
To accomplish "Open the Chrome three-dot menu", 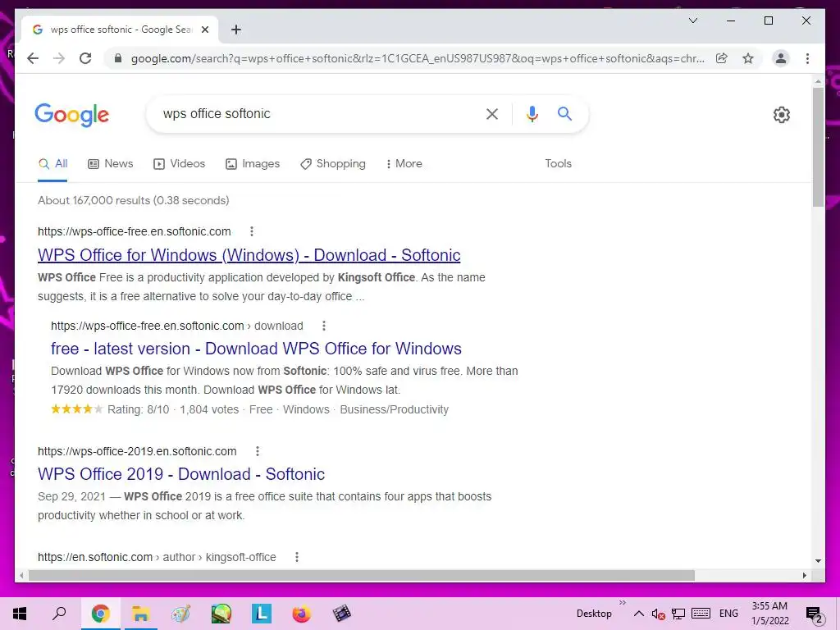I will [x=807, y=58].
